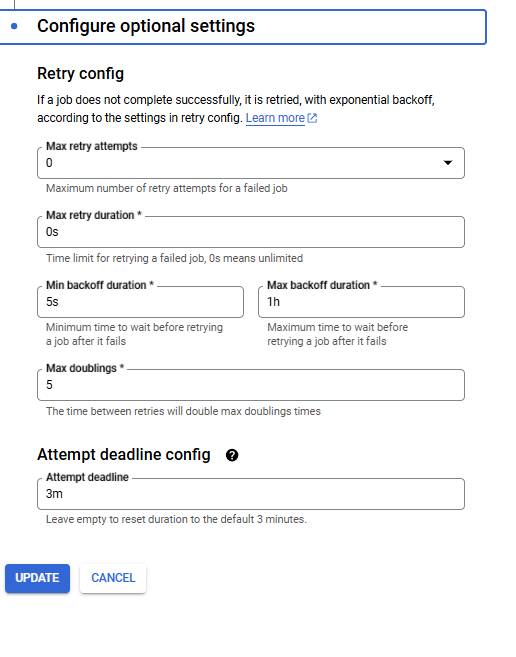Click the Max retry attempts helper text
Viewport: 516px width, 657px height.
click(x=167, y=189)
